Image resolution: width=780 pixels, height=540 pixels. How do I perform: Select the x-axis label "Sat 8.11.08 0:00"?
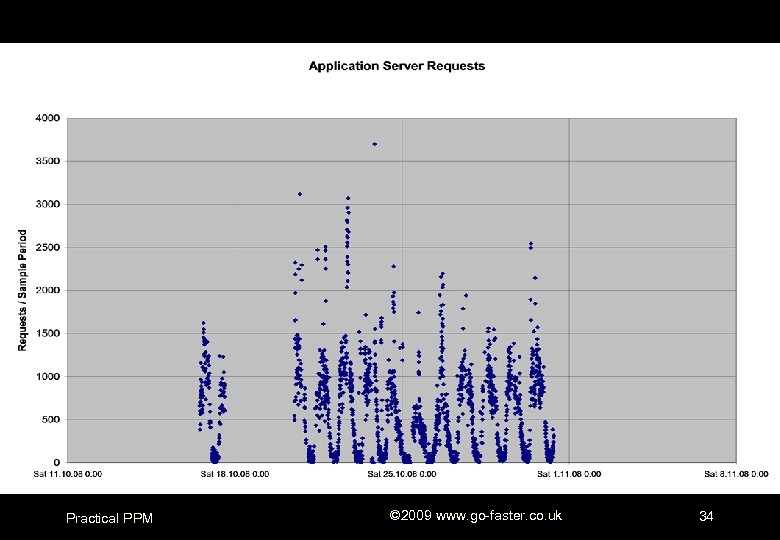pyautogui.click(x=736, y=474)
